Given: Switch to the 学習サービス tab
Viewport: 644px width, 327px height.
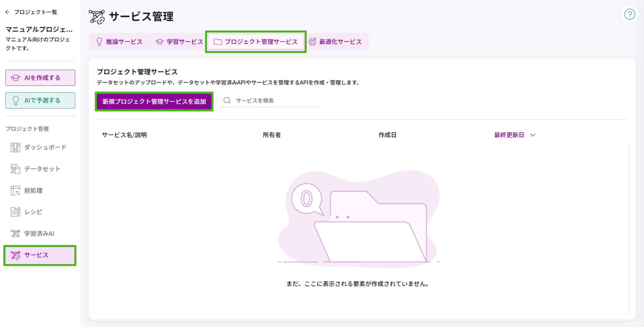Looking at the screenshot, I should [180, 41].
